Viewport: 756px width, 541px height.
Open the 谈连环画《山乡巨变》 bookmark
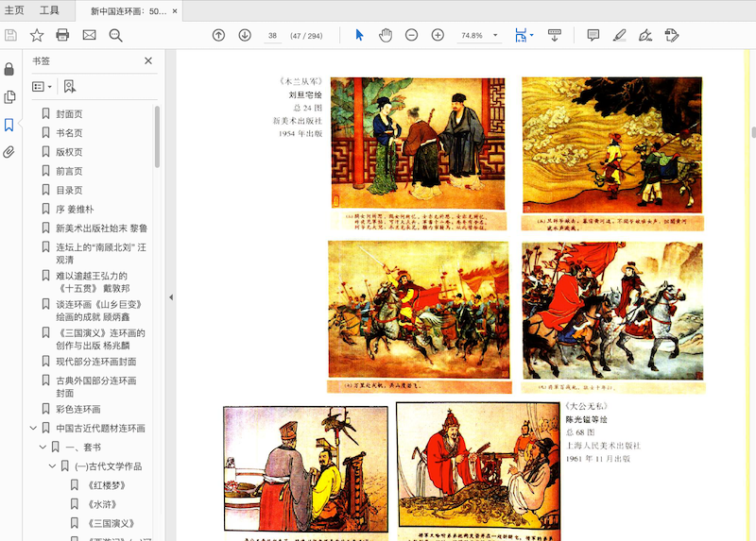(x=99, y=311)
